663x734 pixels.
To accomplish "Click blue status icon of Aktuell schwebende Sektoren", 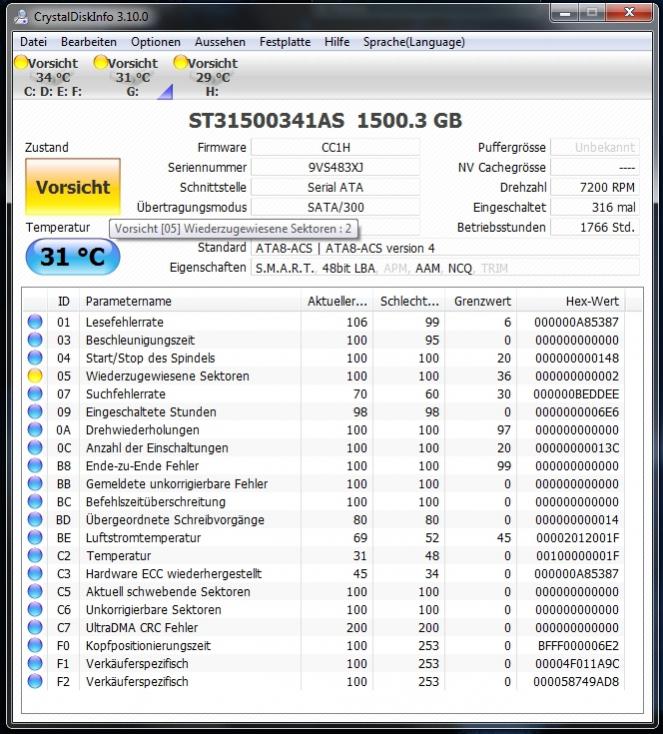I will pyautogui.click(x=35, y=591).
